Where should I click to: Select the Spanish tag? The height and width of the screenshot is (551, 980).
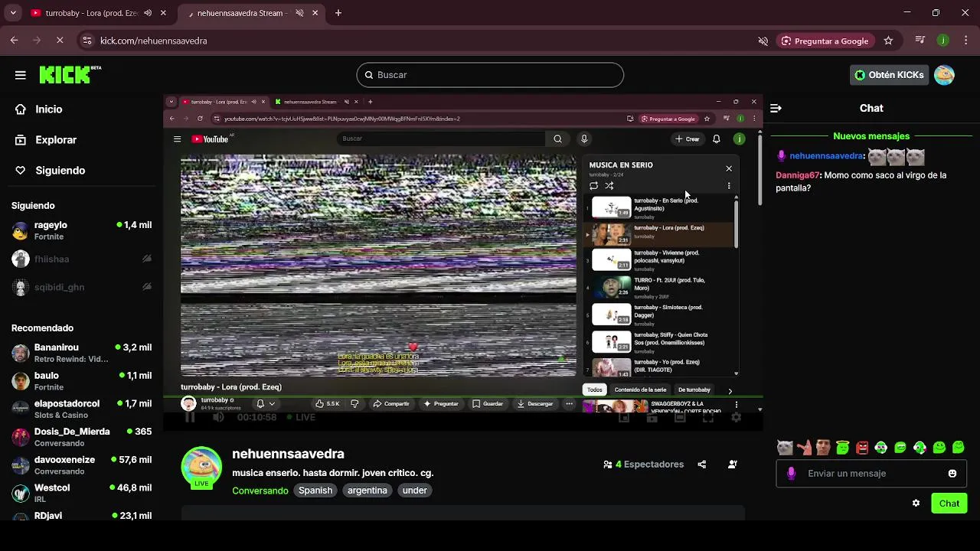tap(315, 491)
